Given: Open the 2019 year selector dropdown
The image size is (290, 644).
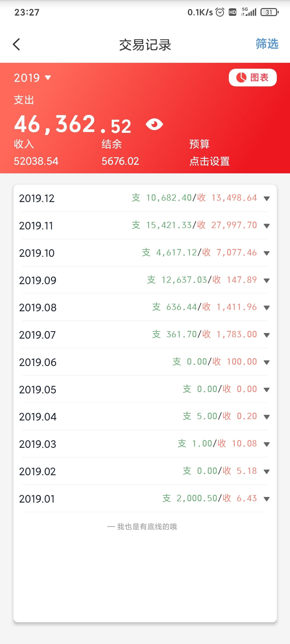Looking at the screenshot, I should pos(32,78).
